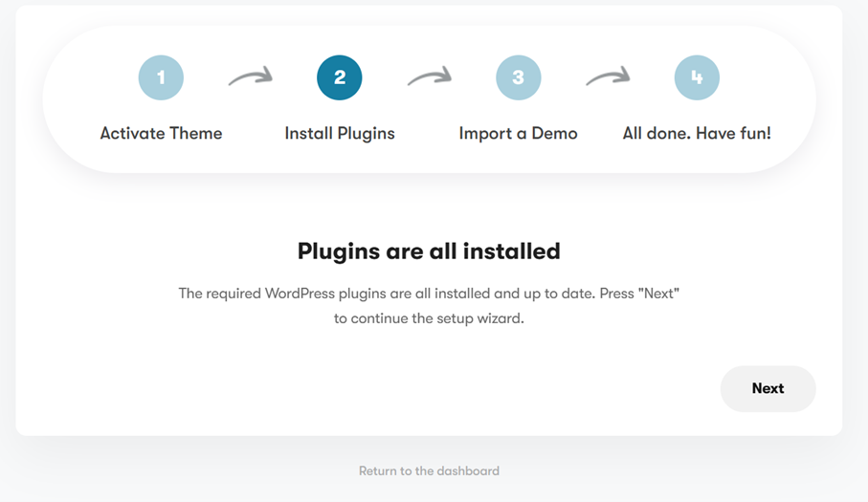868x502 pixels.
Task: Click arrow between steps 3 and 4
Action: pos(608,77)
